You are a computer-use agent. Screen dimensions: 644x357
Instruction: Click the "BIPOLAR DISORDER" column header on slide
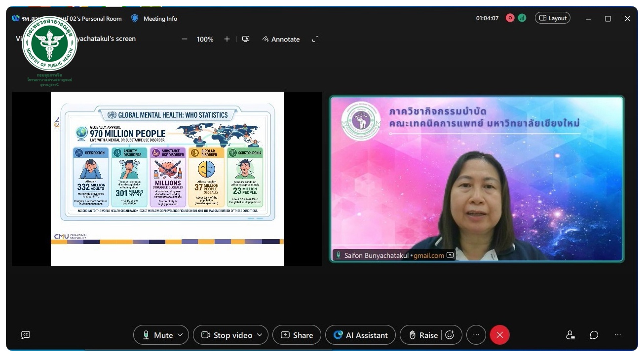point(207,153)
